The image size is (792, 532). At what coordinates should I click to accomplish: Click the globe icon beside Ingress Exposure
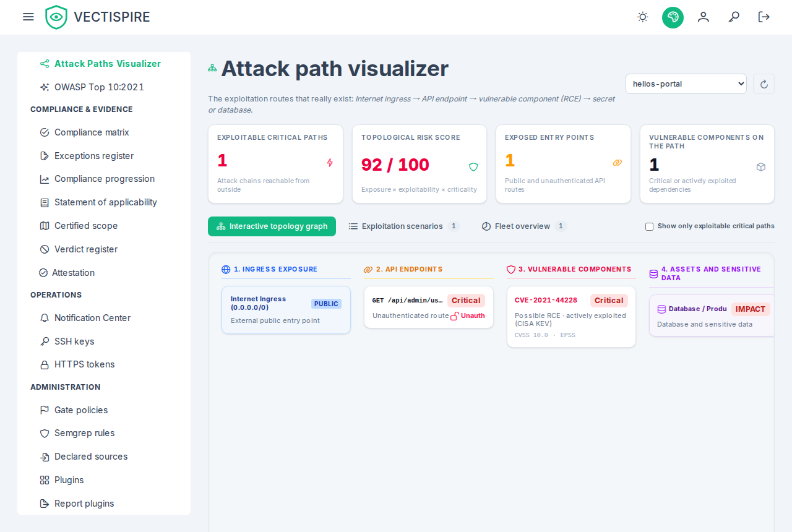click(226, 269)
